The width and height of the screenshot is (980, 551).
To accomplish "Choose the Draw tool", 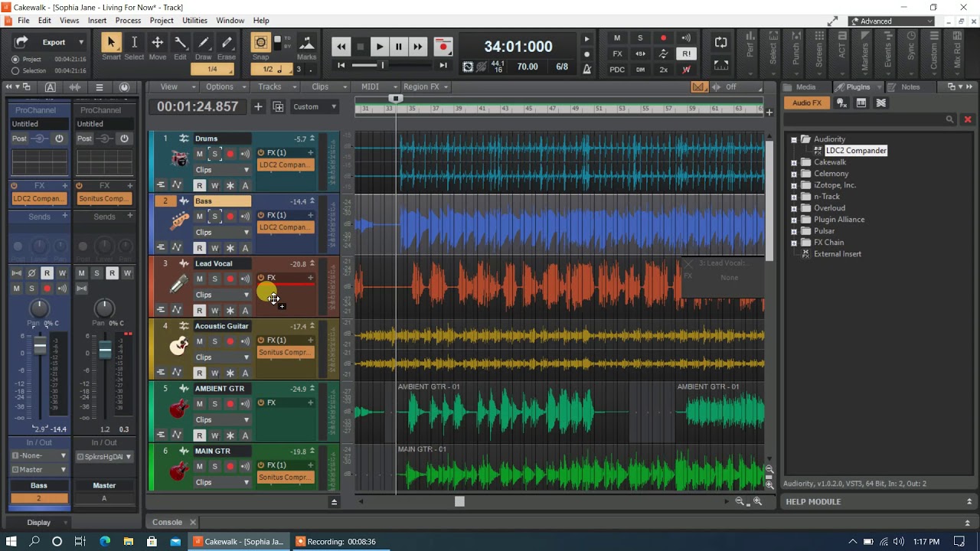I will 204,44.
